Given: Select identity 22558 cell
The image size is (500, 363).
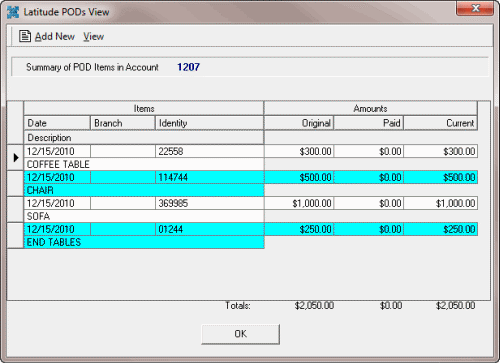Looking at the screenshot, I should (x=210, y=151).
